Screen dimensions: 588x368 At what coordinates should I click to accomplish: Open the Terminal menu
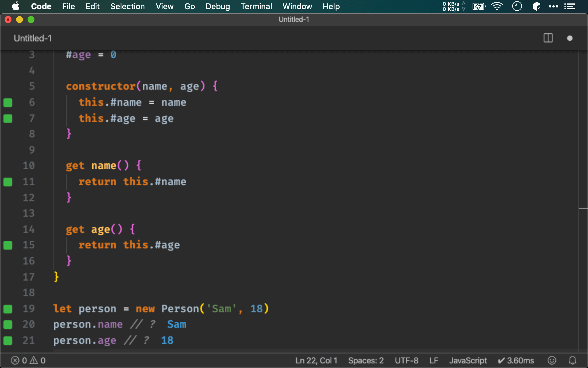[256, 6]
